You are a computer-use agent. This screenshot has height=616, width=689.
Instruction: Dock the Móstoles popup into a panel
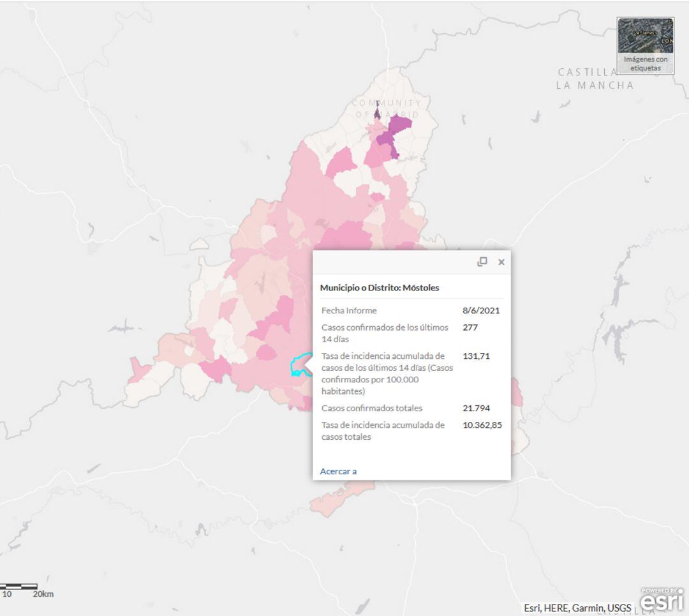[x=483, y=262]
